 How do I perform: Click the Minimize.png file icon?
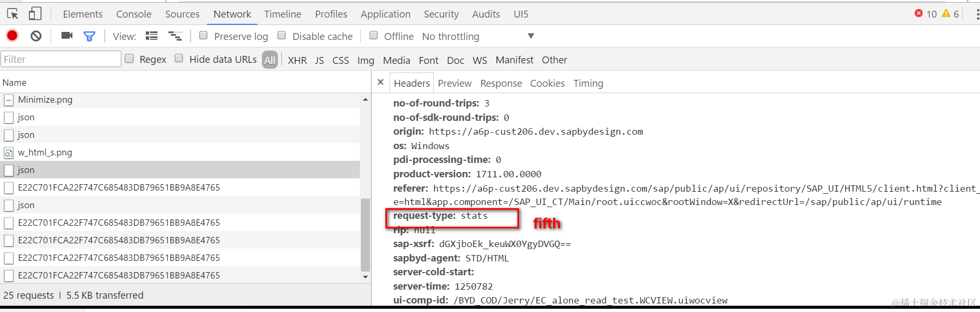click(9, 100)
